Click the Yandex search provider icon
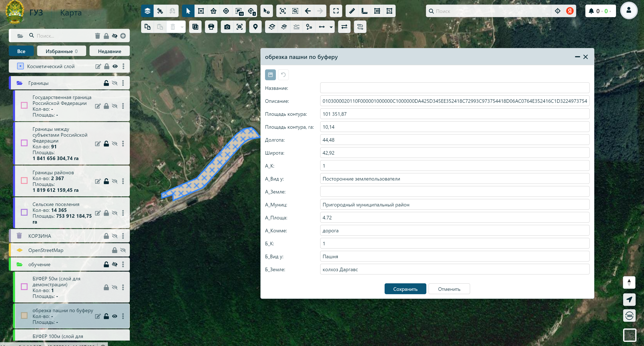 (x=570, y=11)
